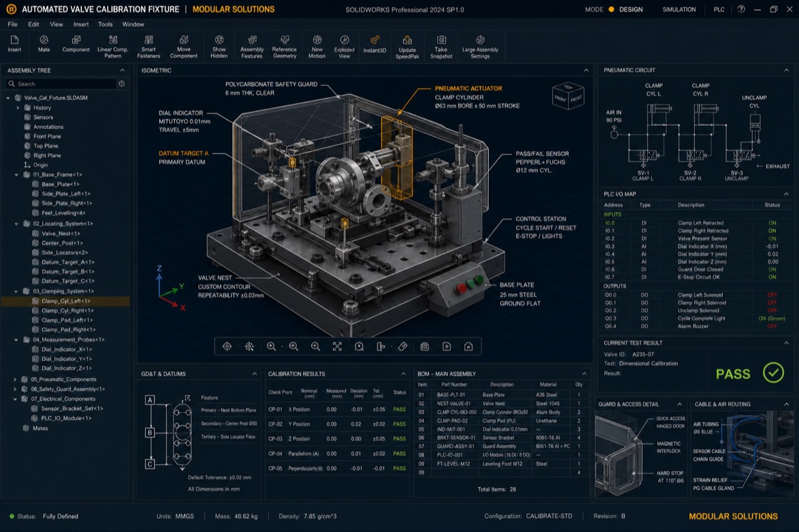
Task: Collapse the 02_Locating_System<1> node
Action: pos(17,224)
